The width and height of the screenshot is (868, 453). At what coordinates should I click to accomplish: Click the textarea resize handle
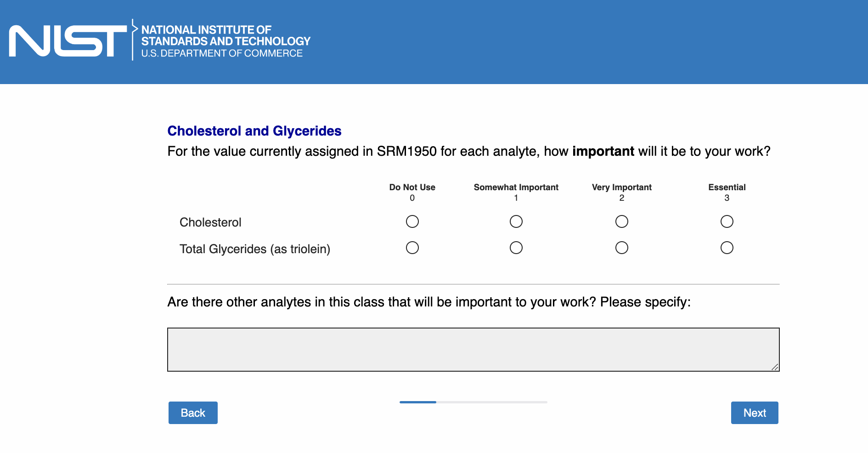tap(775, 367)
